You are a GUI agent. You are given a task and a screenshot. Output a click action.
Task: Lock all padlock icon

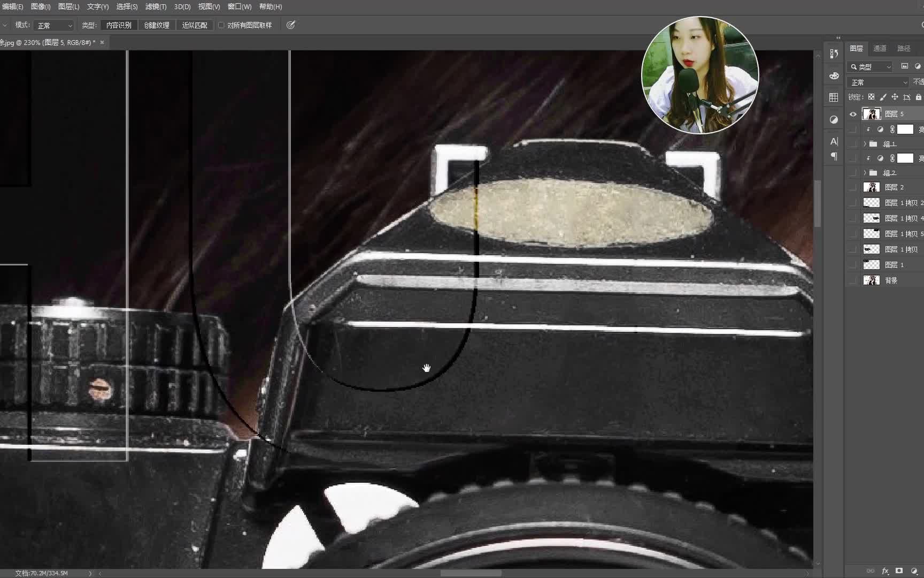click(918, 97)
